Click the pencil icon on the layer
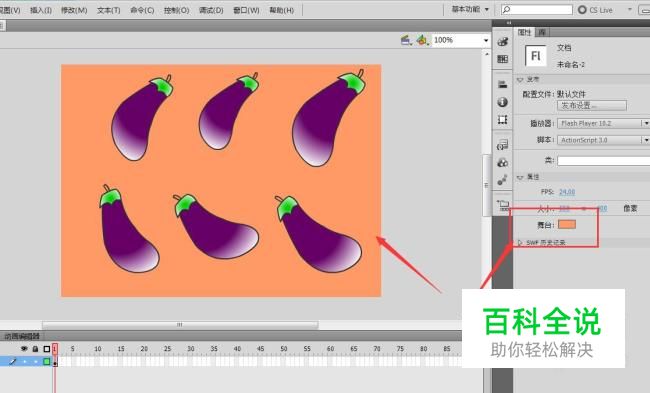 tap(12, 361)
